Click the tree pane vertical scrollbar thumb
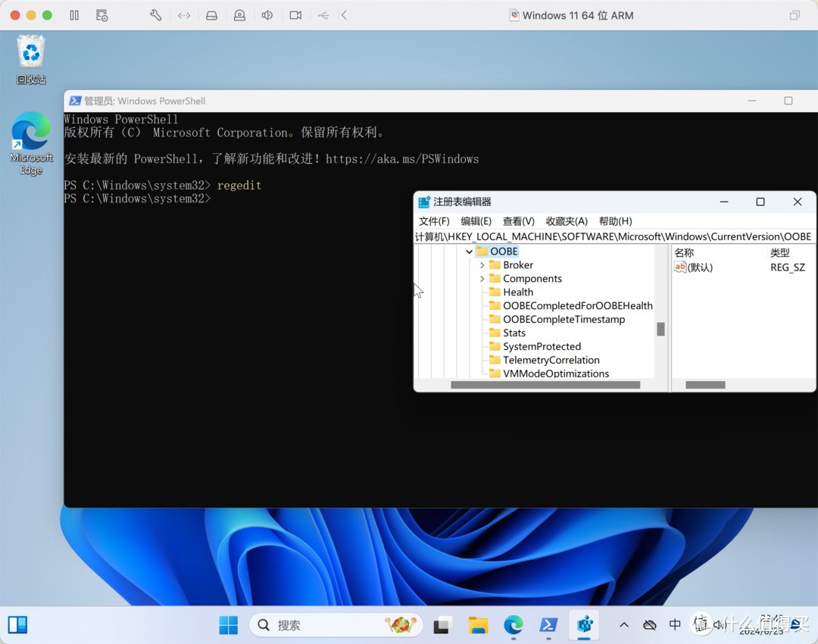 pyautogui.click(x=660, y=329)
